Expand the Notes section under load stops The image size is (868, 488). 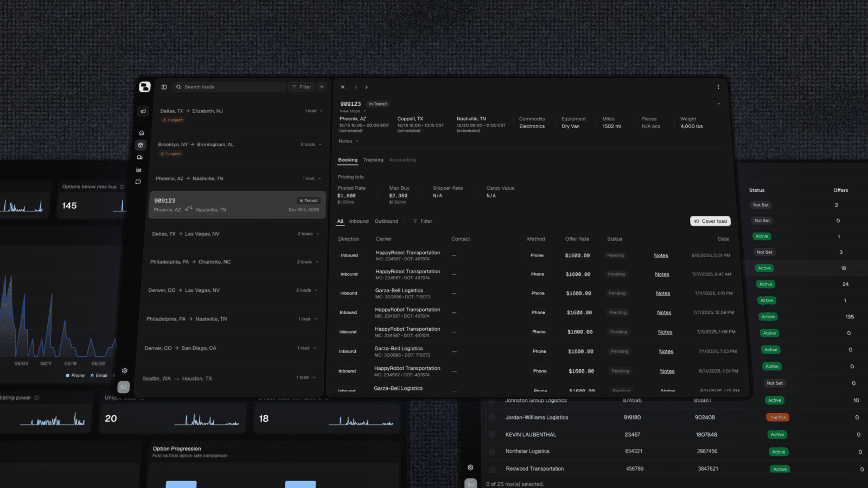tap(349, 141)
